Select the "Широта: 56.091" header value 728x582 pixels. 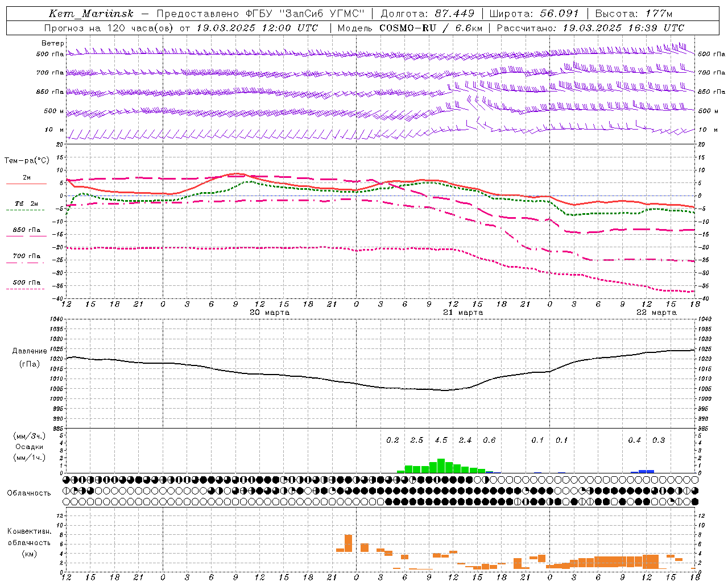tap(534, 14)
